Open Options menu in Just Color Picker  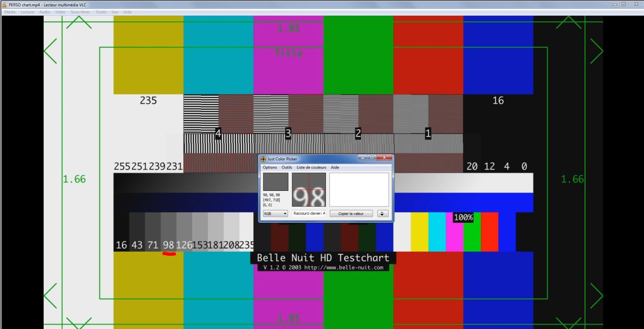click(x=270, y=167)
